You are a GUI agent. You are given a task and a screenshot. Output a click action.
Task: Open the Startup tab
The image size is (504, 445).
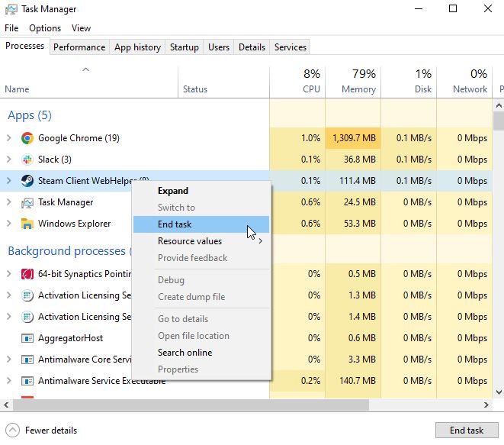click(x=184, y=47)
